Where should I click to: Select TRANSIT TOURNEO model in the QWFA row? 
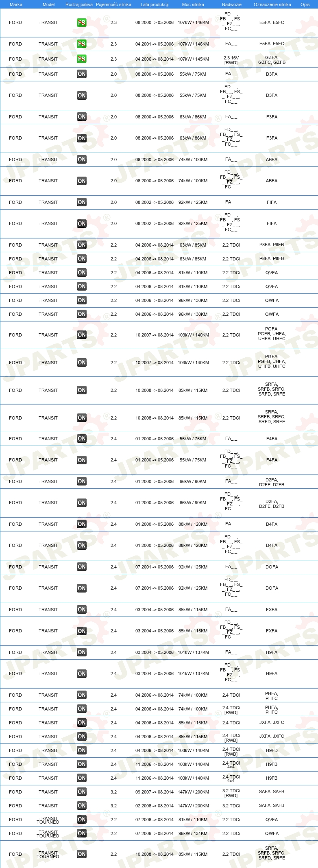coord(48,834)
